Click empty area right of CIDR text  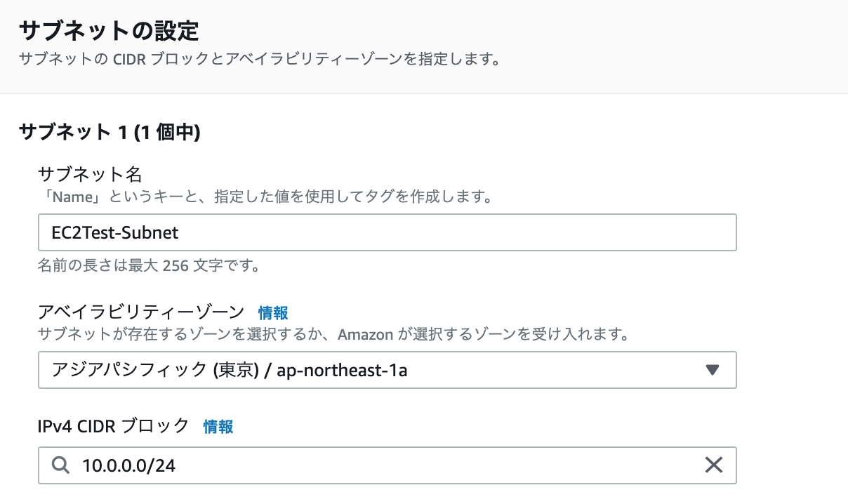click(435, 465)
